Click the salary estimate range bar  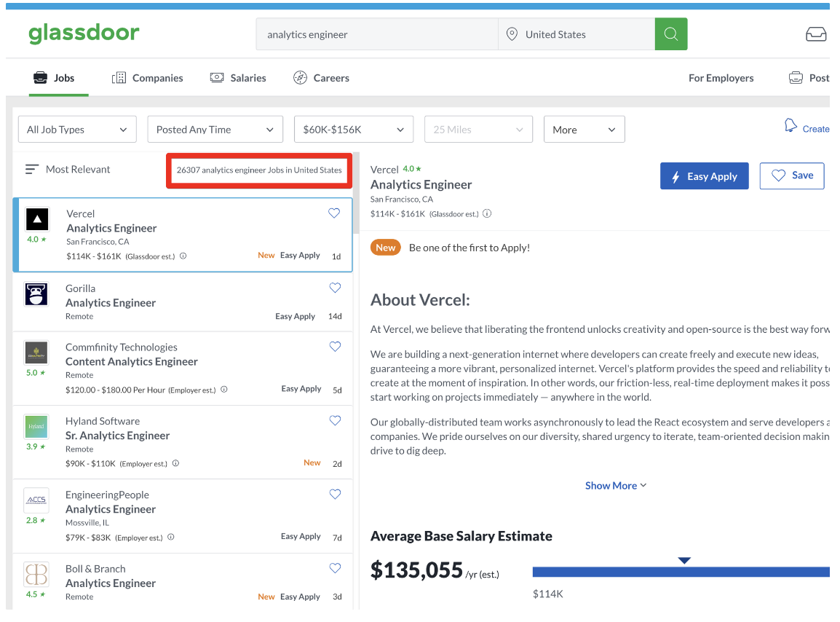coord(681,572)
